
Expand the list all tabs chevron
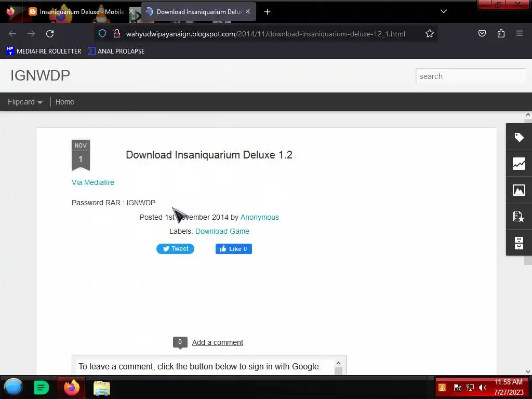pyautogui.click(x=444, y=11)
